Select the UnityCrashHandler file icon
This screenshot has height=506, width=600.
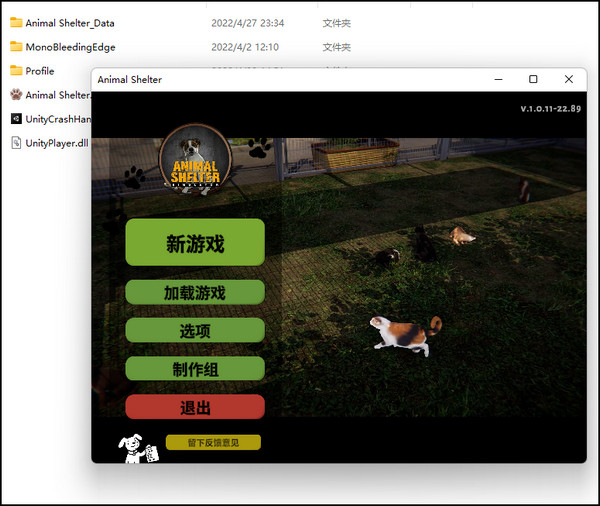(x=16, y=119)
